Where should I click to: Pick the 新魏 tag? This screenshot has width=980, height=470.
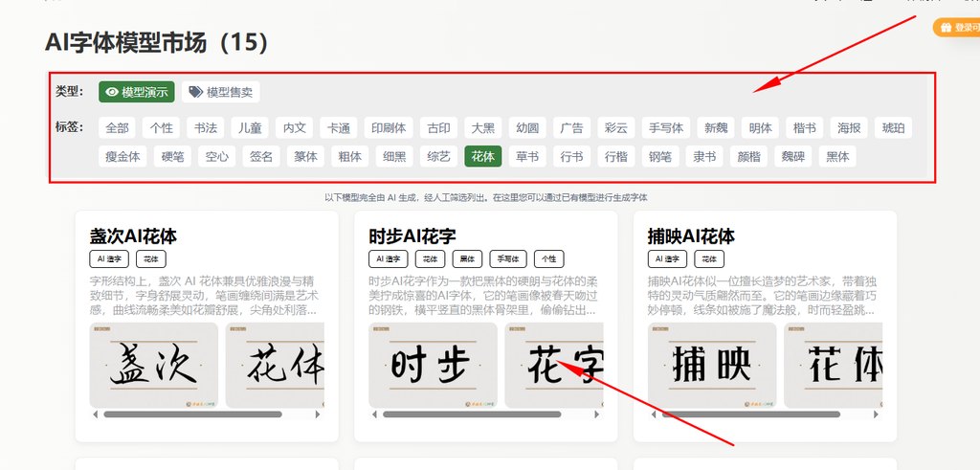pyautogui.click(x=716, y=127)
